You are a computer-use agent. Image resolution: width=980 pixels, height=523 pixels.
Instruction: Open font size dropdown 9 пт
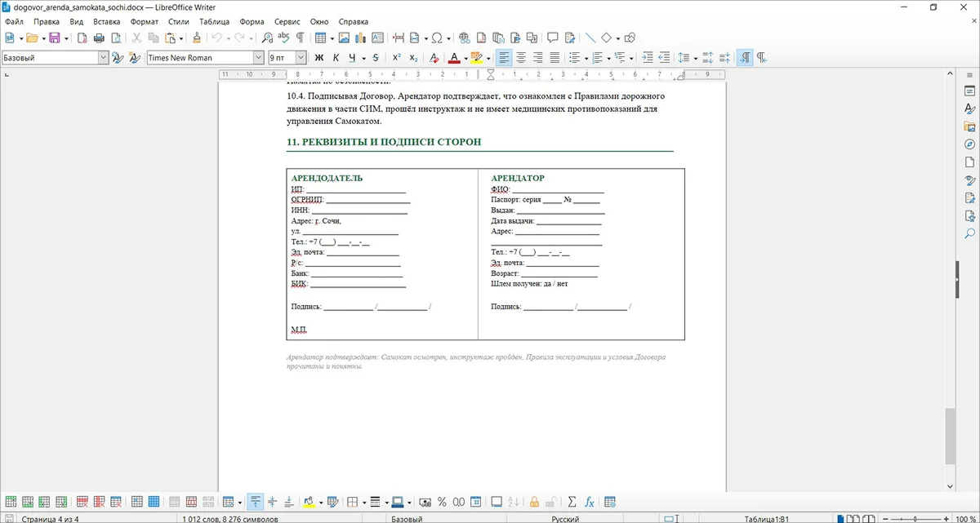coord(301,58)
